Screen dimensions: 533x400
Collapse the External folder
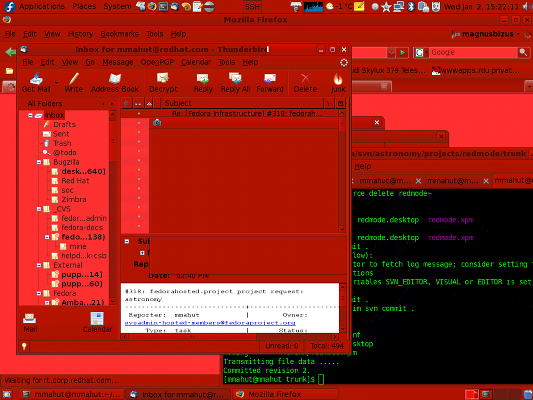(39, 265)
